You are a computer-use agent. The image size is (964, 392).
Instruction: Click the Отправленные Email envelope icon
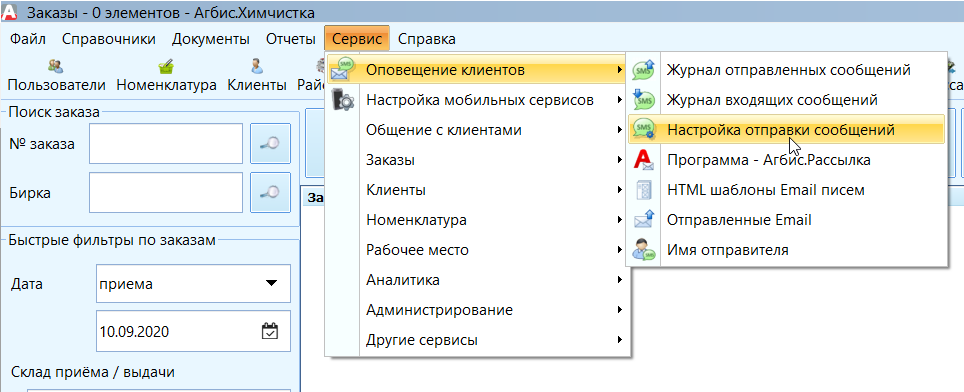pyautogui.click(x=644, y=220)
